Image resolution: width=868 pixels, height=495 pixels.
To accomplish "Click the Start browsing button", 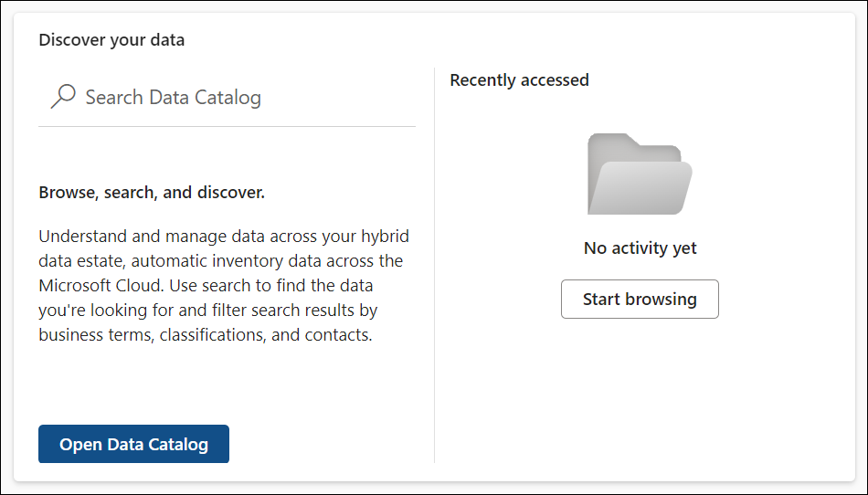I will tap(640, 300).
